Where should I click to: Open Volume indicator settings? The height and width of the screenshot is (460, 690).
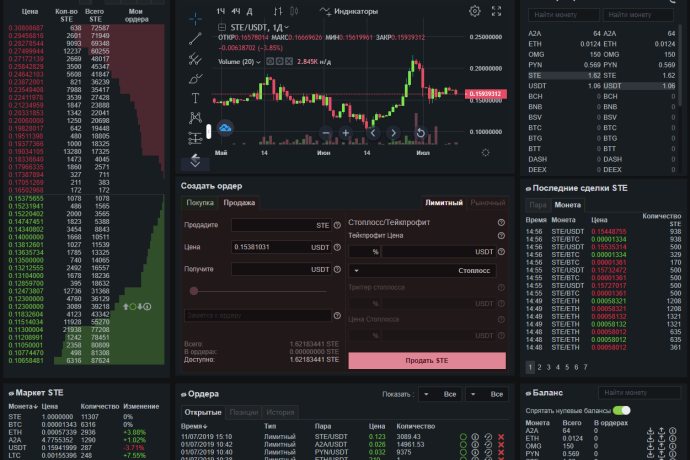click(x=279, y=62)
